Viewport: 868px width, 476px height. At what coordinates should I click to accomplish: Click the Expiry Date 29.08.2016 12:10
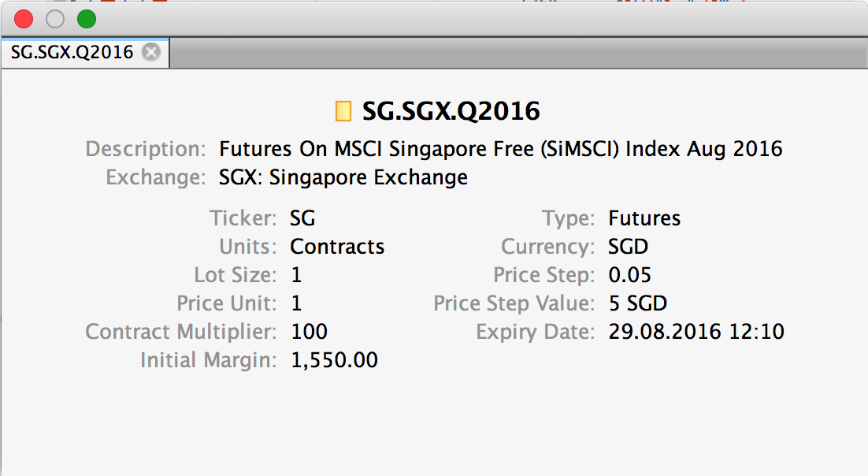click(x=696, y=332)
